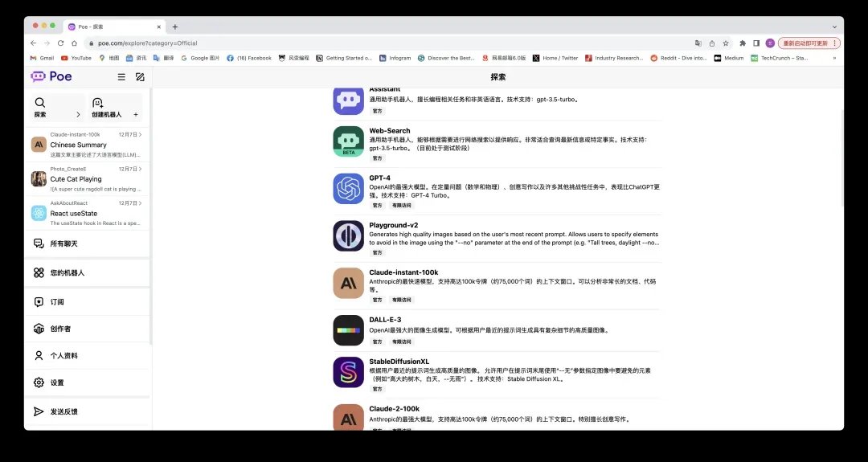Open the GPT-4 bot icon
This screenshot has width=868, height=462.
[349, 189]
